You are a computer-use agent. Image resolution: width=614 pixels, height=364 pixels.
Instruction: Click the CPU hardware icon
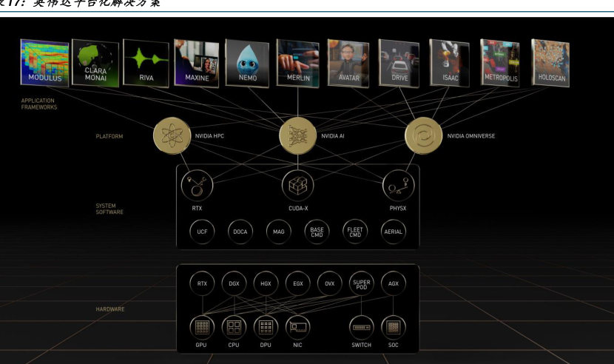click(x=235, y=327)
